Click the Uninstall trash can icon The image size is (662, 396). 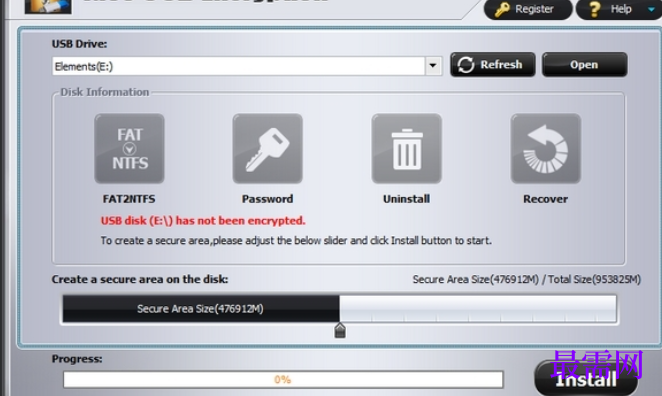coord(407,149)
